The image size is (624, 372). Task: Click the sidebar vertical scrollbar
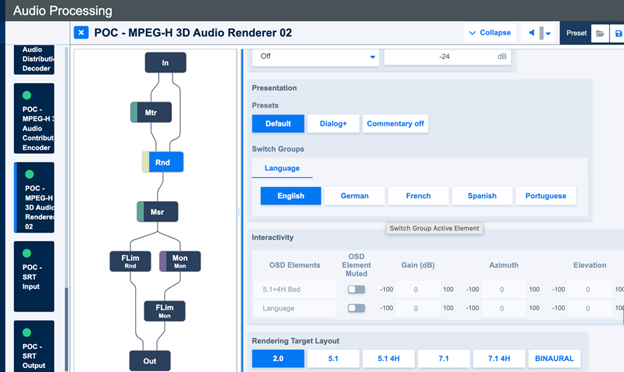click(x=66, y=329)
